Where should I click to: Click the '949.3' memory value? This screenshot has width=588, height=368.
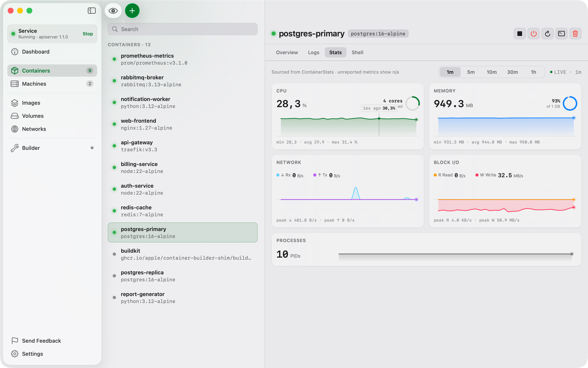(x=449, y=104)
